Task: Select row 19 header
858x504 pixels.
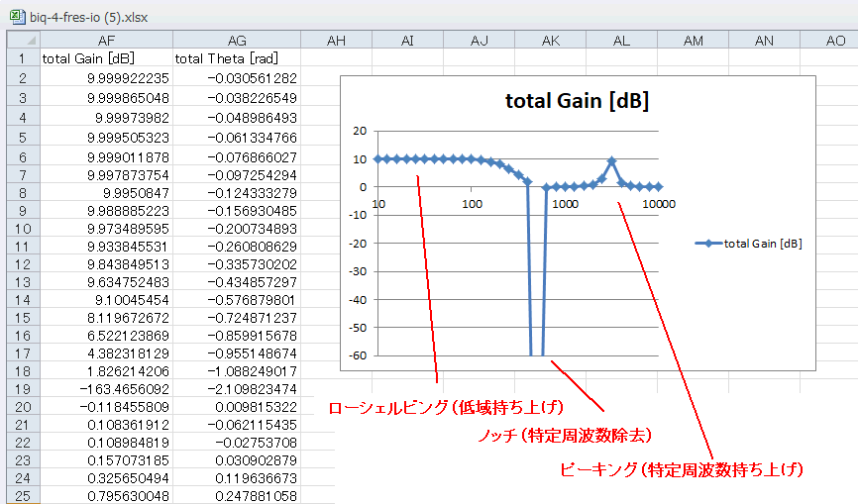Action: click(x=23, y=389)
